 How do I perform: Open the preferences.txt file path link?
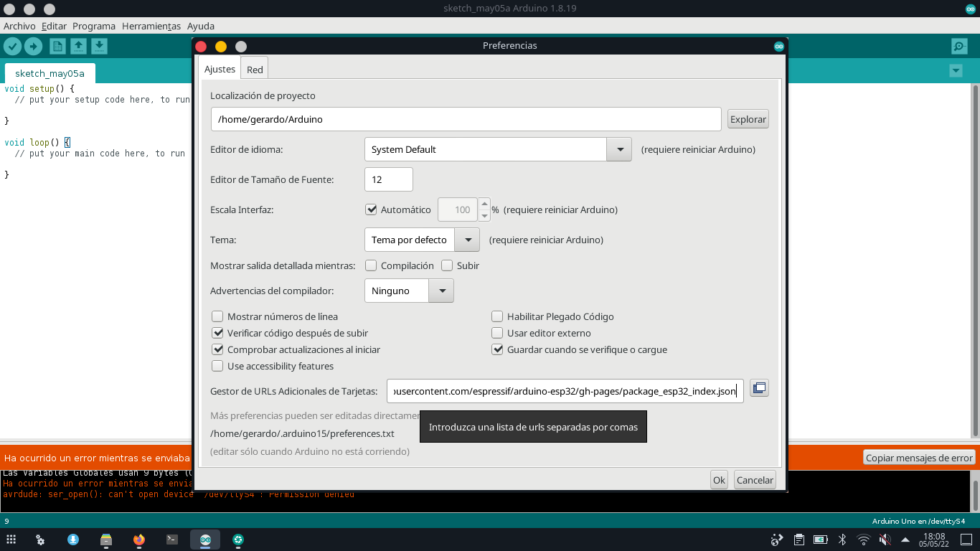[302, 433]
